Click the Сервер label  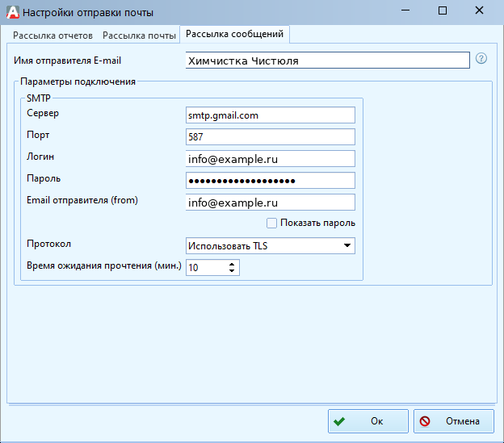click(43, 113)
